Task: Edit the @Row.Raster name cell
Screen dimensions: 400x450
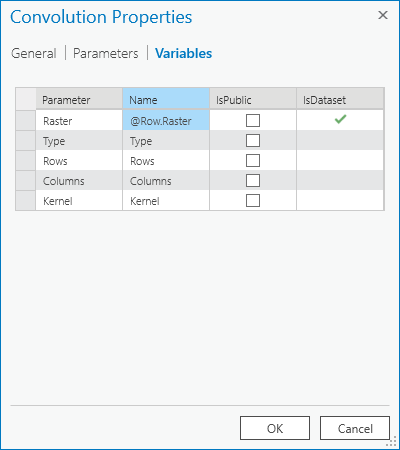Action: point(166,120)
